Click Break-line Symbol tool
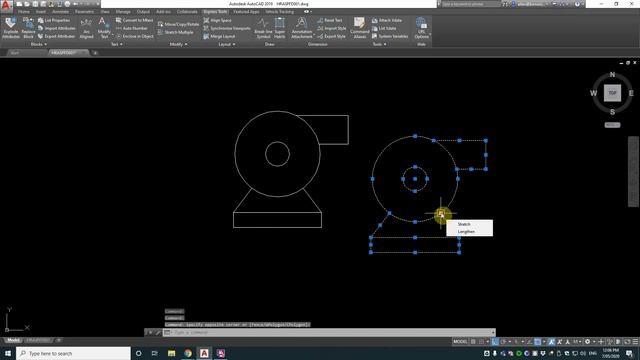This screenshot has width=640, height=360. tap(263, 28)
